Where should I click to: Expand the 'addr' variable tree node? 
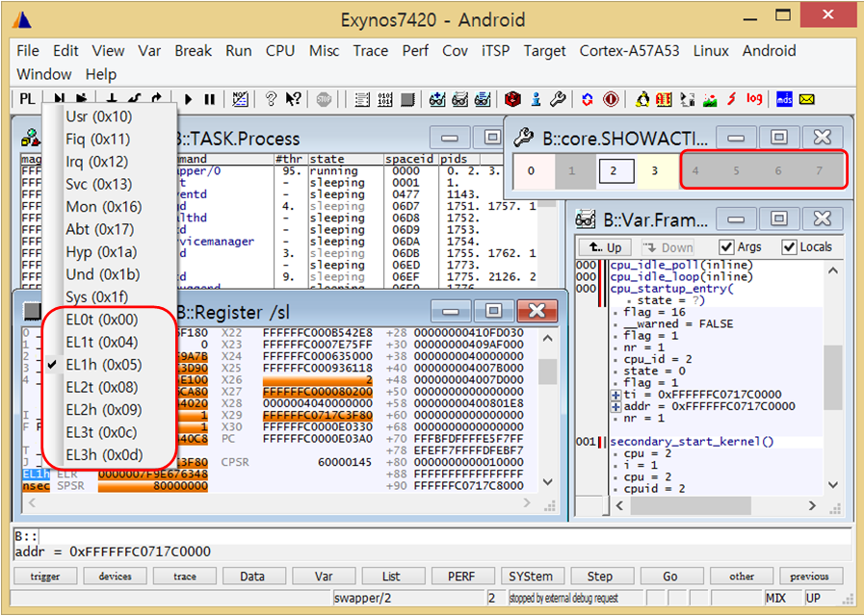(x=615, y=407)
